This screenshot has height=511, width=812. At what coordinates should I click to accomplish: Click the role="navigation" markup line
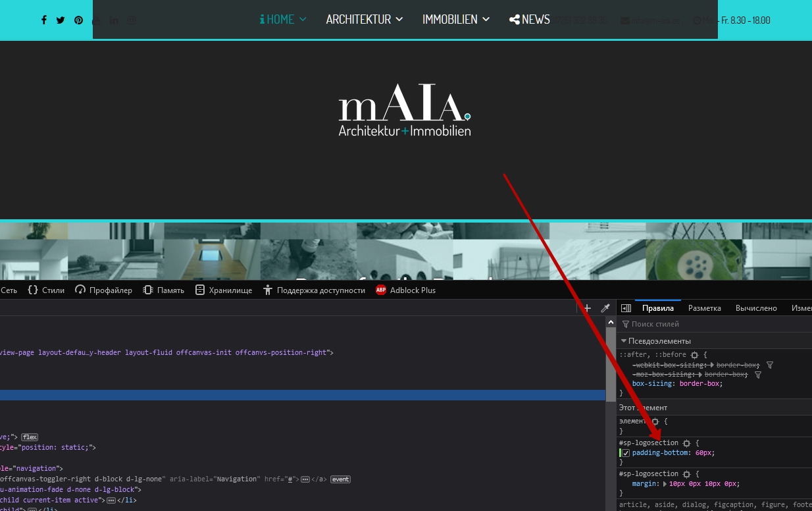(31, 468)
